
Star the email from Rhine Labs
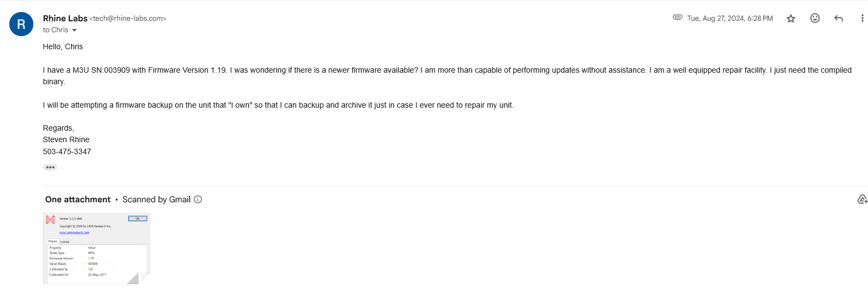tap(790, 19)
